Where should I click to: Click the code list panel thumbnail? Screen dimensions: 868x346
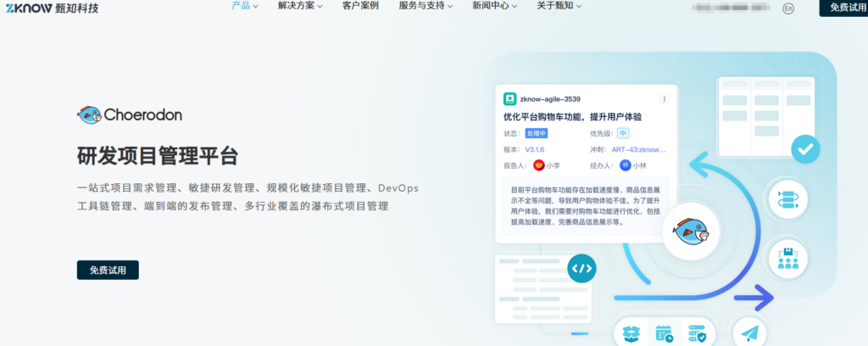click(x=543, y=288)
